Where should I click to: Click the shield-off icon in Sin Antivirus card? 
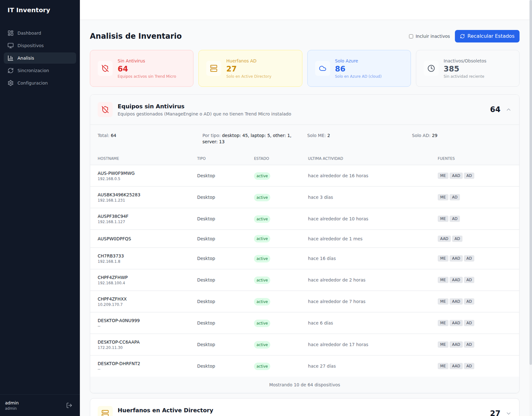[105, 69]
